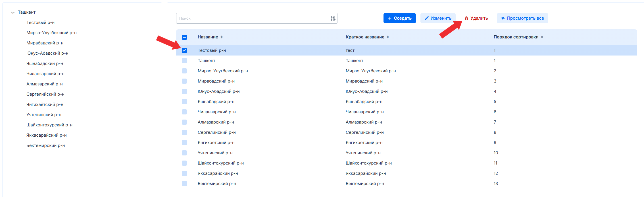Viewport: 644px width, 197px height.
Task: Select the Бектемирский р-н row checkbox
Action: pyautogui.click(x=184, y=184)
